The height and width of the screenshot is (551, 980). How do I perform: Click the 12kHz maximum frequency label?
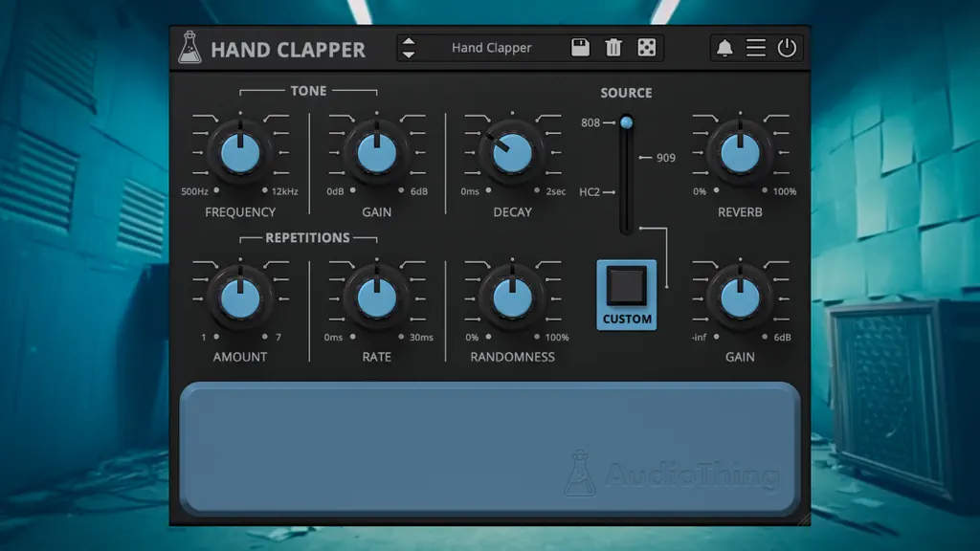(x=285, y=191)
